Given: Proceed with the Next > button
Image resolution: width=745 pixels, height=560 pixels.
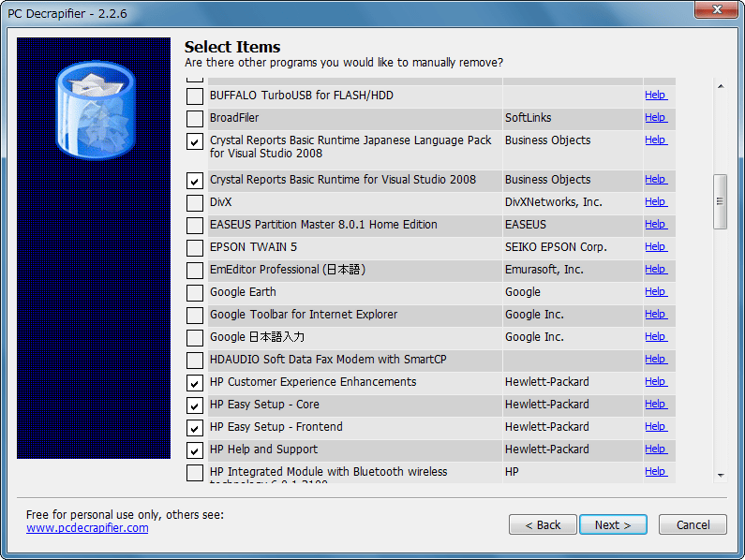Looking at the screenshot, I should click(613, 524).
